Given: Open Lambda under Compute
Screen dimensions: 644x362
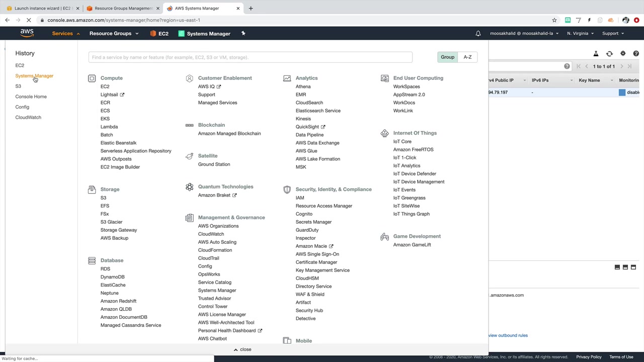Looking at the screenshot, I should point(109,127).
